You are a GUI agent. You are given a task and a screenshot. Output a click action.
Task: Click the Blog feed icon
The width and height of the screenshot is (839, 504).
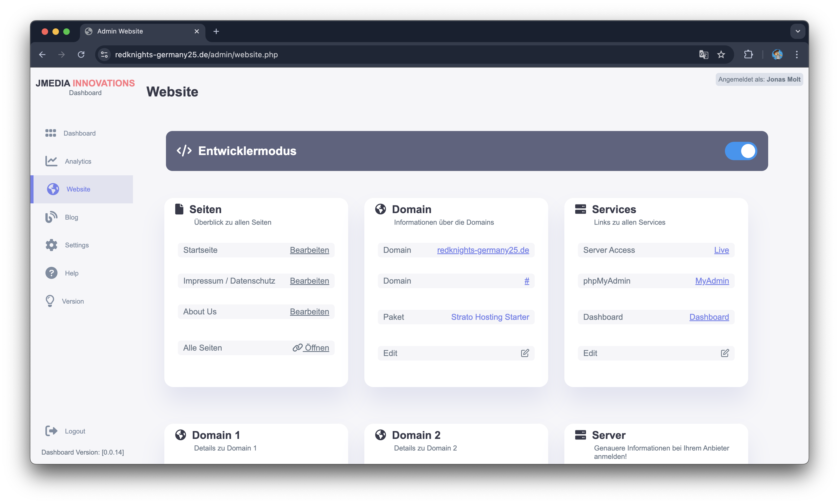[x=51, y=217]
